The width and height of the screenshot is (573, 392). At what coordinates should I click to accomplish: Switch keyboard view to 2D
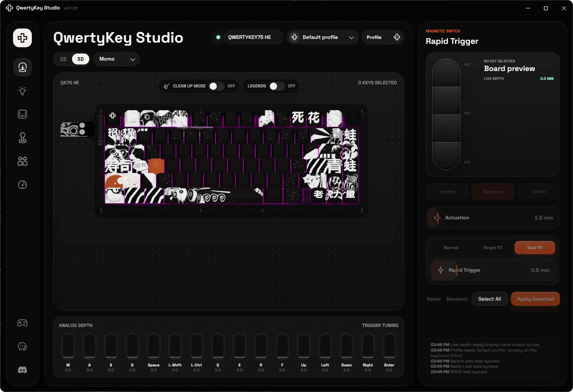point(63,59)
